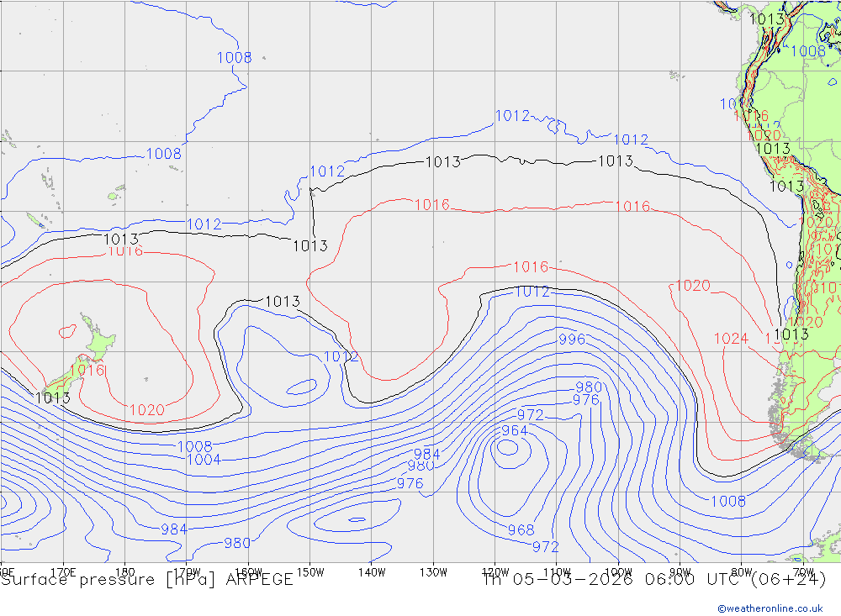Click the 160W longitude label

pos(248,572)
